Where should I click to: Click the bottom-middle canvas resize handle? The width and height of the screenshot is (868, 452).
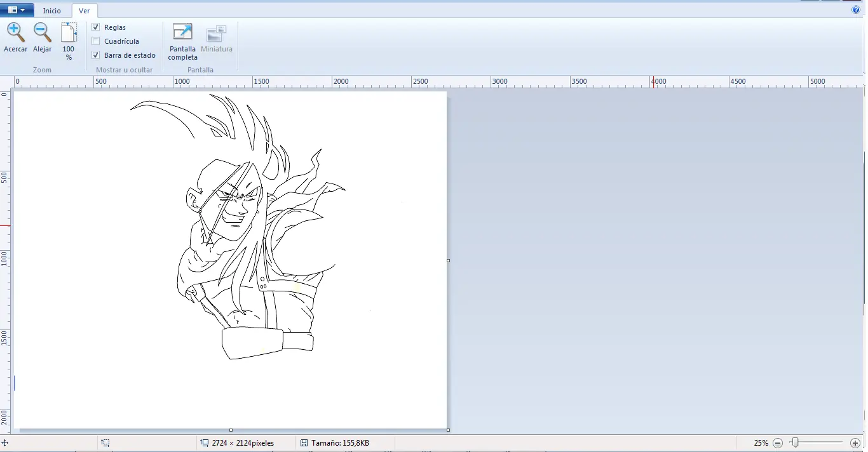click(231, 430)
